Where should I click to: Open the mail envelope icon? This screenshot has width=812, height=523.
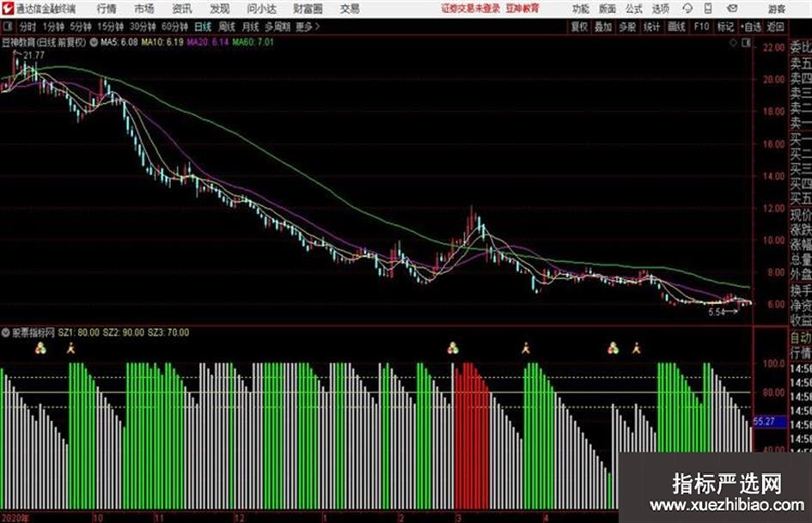732,9
